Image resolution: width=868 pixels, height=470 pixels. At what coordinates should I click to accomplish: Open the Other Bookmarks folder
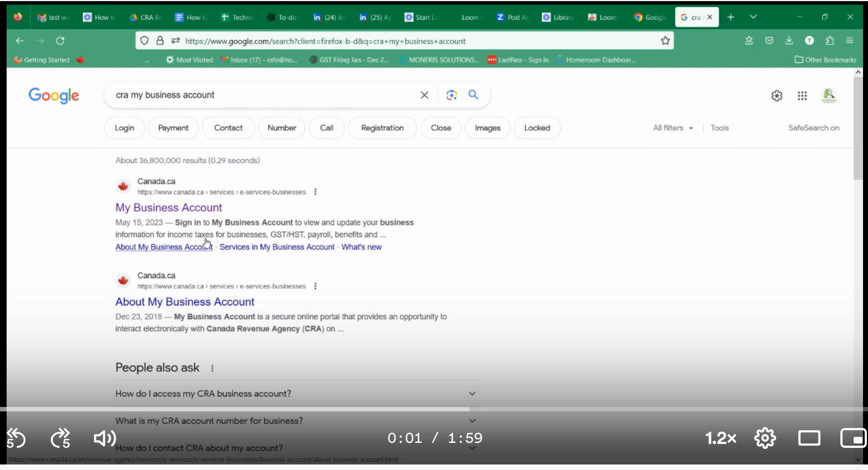pyautogui.click(x=825, y=60)
